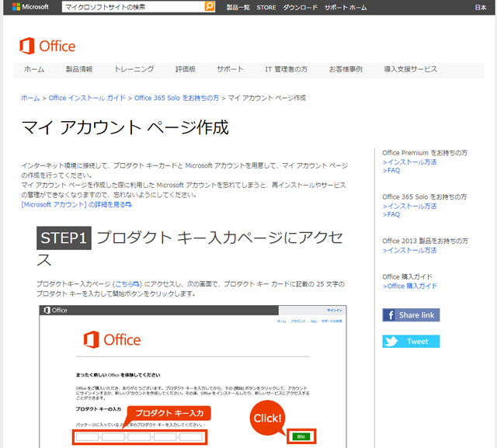Open ダウンロード in the top bar
Image resolution: width=497 pixels, height=448 pixels.
(x=300, y=7)
